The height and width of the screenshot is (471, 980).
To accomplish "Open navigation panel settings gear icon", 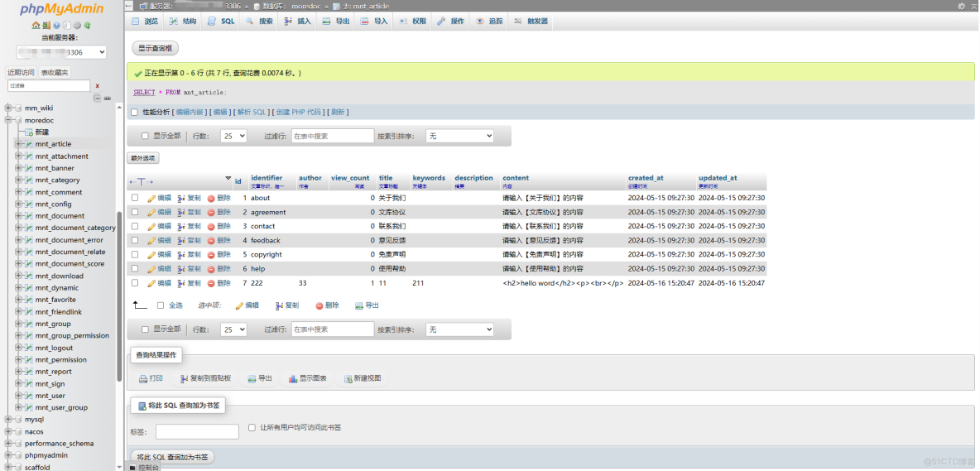I will pos(77,26).
